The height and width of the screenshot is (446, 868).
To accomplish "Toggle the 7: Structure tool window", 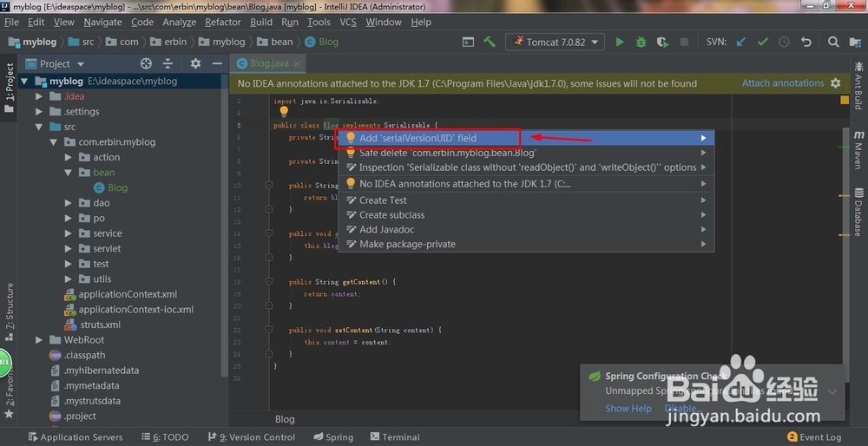I will [9, 312].
